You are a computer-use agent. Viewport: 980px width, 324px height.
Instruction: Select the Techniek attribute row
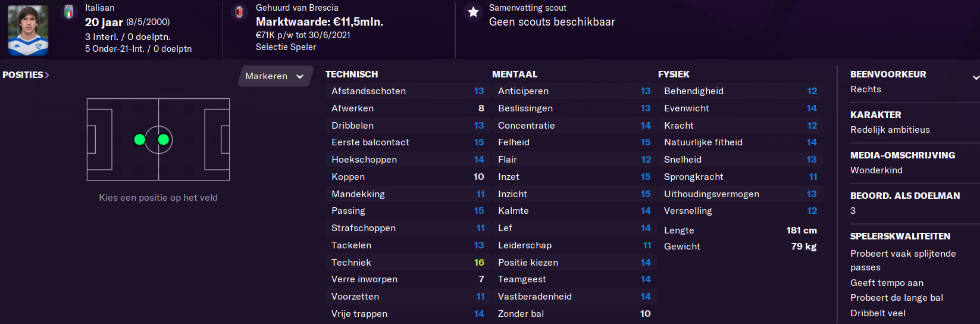click(408, 263)
